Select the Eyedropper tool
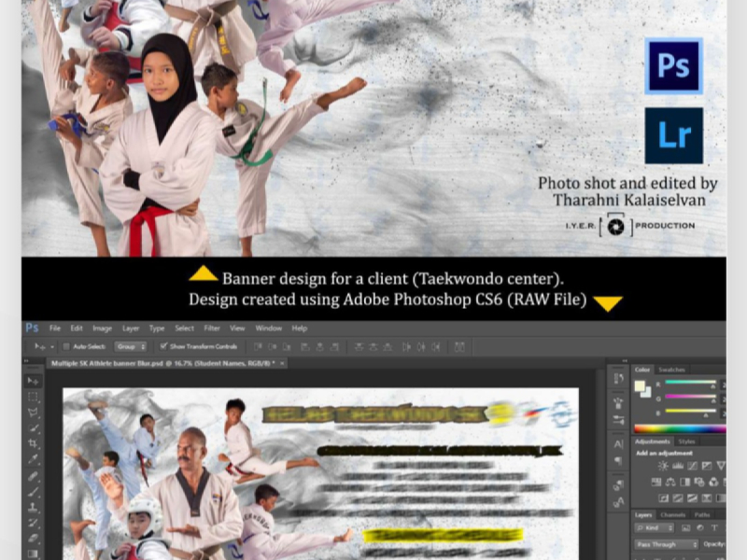The width and height of the screenshot is (747, 560). [x=33, y=459]
